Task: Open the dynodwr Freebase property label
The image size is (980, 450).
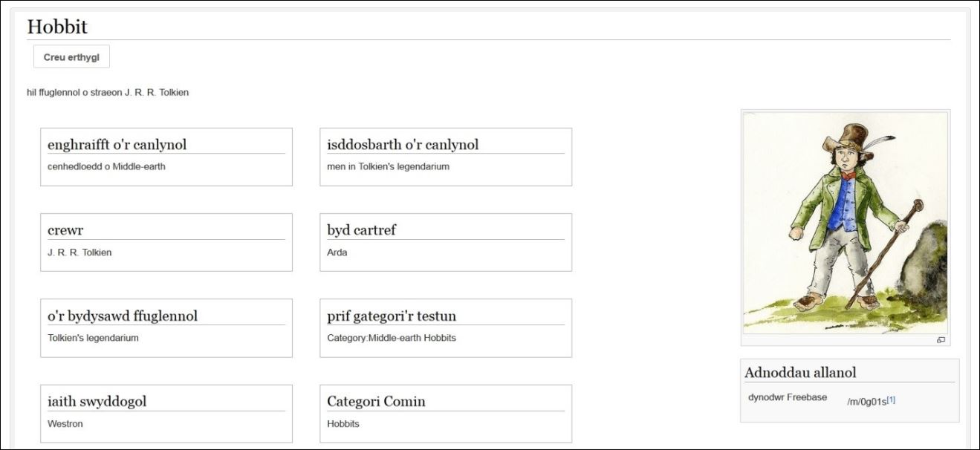Action: click(x=788, y=397)
